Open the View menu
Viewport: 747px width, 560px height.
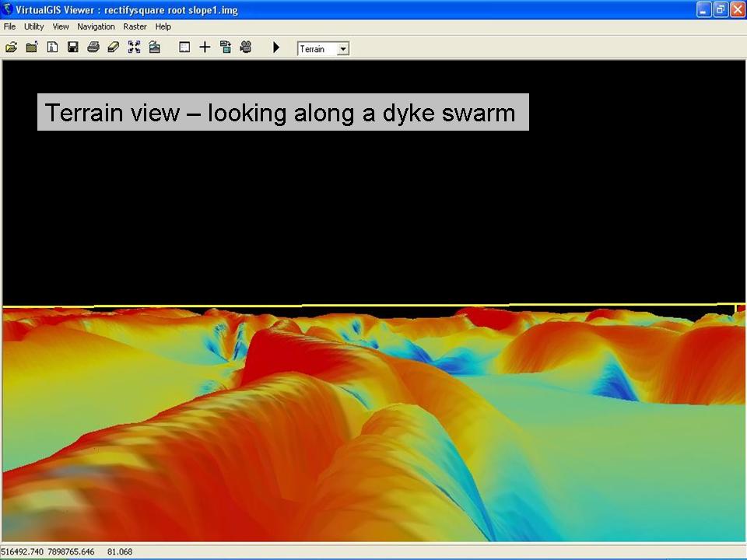pyautogui.click(x=61, y=26)
